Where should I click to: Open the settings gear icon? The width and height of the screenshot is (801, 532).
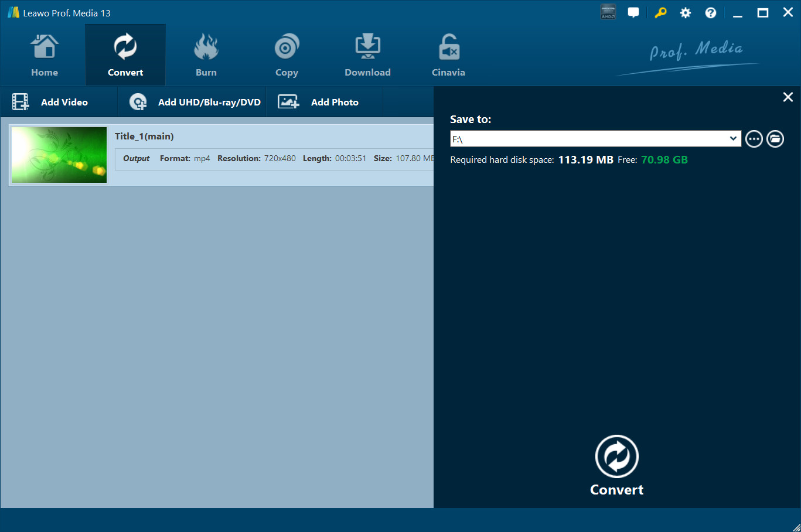pos(685,13)
